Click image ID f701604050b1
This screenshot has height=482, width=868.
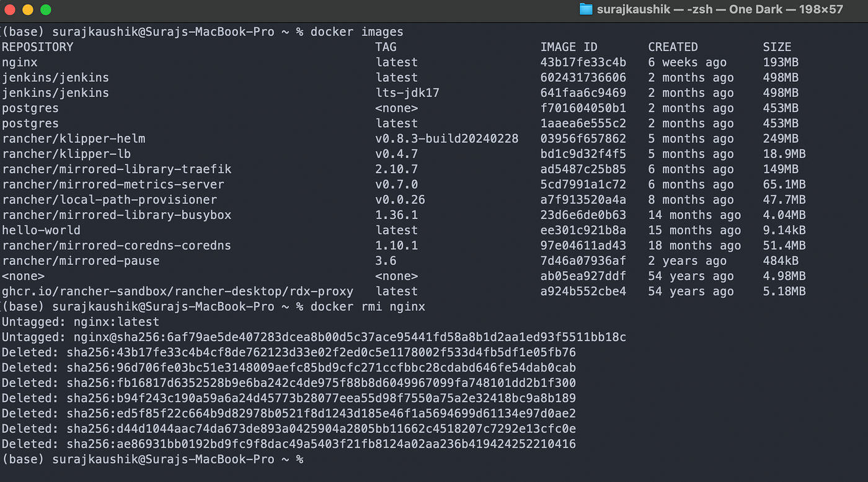tap(583, 108)
